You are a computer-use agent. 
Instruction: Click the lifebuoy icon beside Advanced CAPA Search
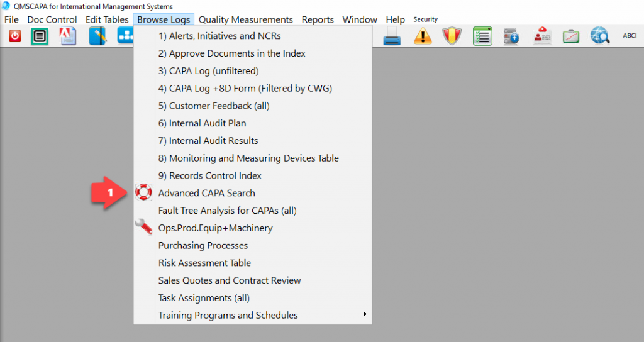click(x=144, y=192)
